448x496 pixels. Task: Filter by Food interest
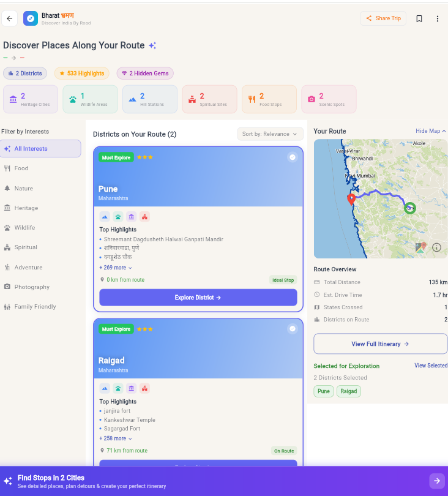point(40,168)
